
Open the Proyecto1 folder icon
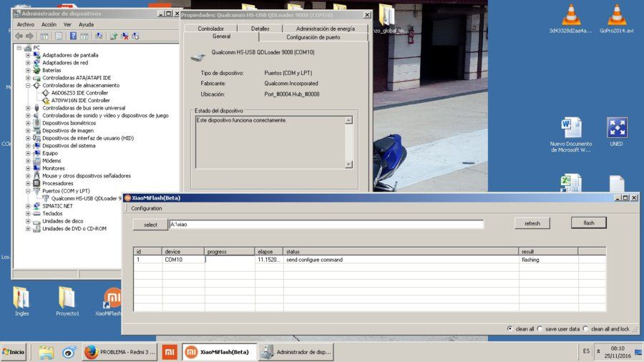coord(67,301)
